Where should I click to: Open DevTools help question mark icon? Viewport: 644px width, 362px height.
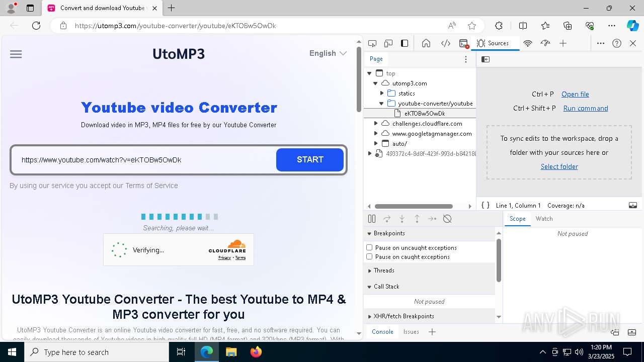tap(617, 43)
